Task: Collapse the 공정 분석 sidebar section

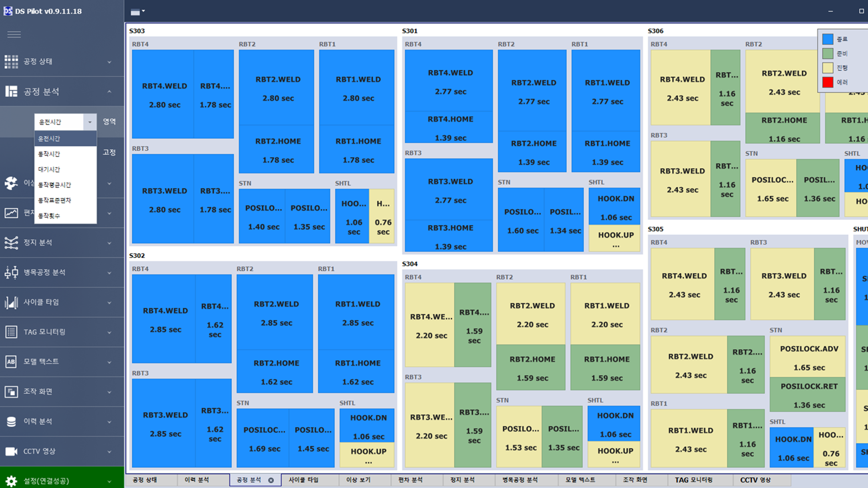Action: coord(109,92)
